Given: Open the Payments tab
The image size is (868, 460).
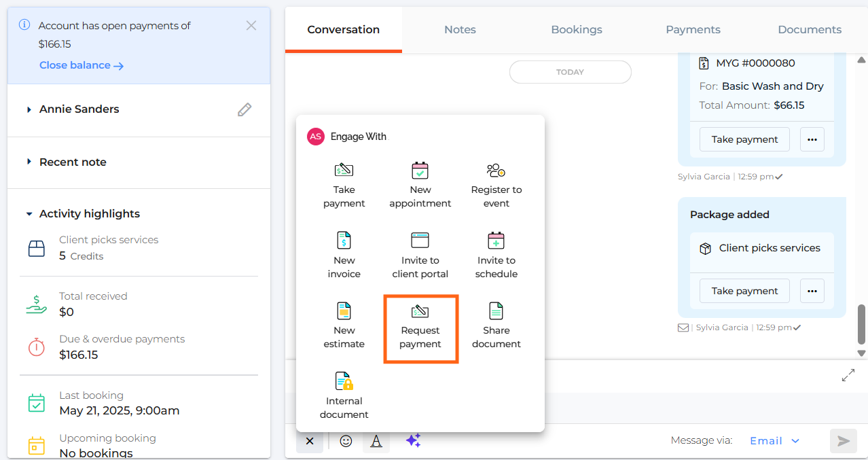Looking at the screenshot, I should coord(693,30).
